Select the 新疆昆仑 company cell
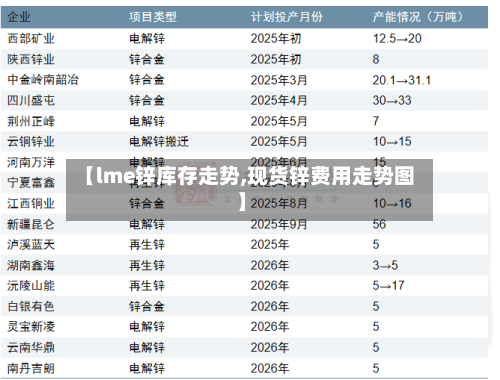The width and height of the screenshot is (500, 380). tap(31, 224)
